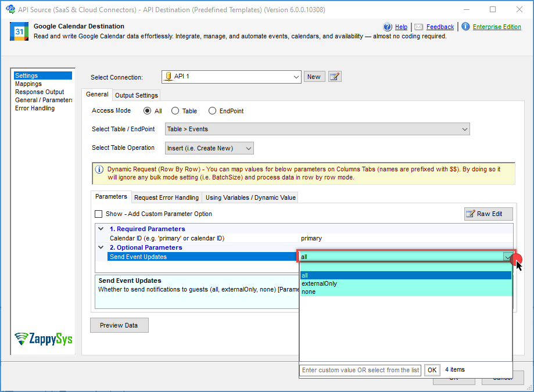Click the edit connection pencil icon
Screen dimensions: 534x392
point(335,77)
